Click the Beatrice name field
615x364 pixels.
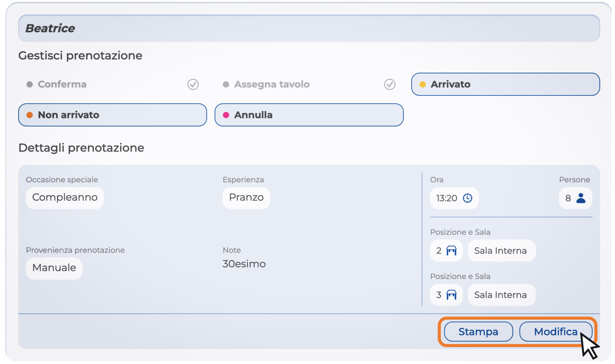click(309, 28)
